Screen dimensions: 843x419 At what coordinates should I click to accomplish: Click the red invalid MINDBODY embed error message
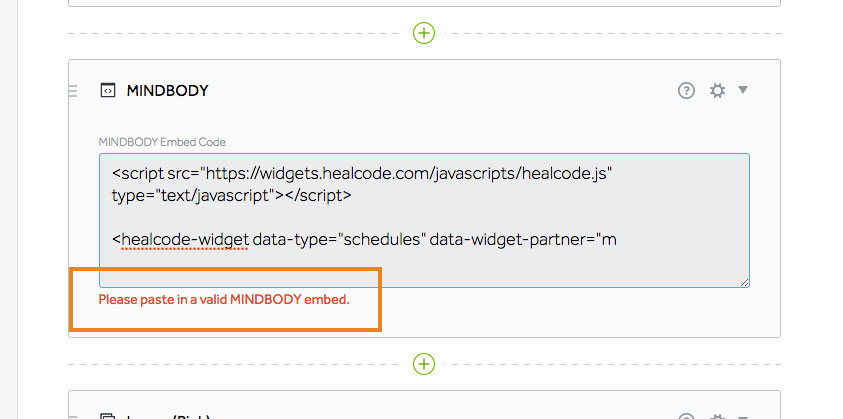tap(224, 300)
